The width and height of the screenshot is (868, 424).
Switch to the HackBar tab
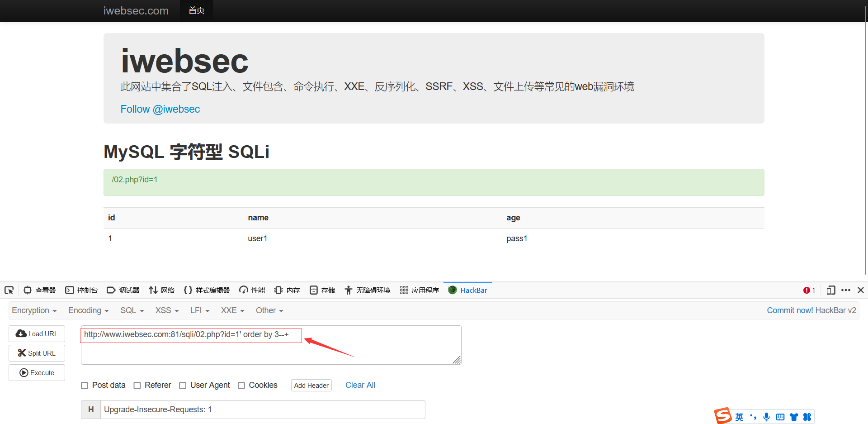(467, 290)
